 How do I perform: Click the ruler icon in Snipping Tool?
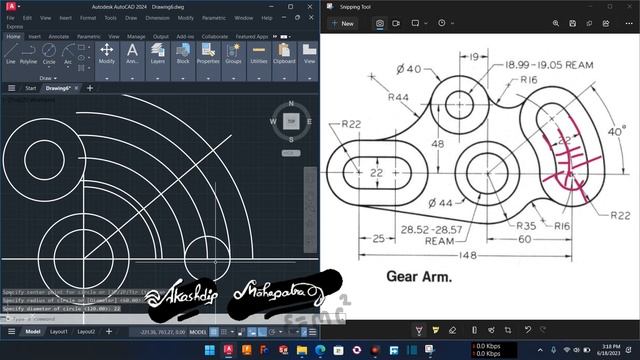coord(474,330)
